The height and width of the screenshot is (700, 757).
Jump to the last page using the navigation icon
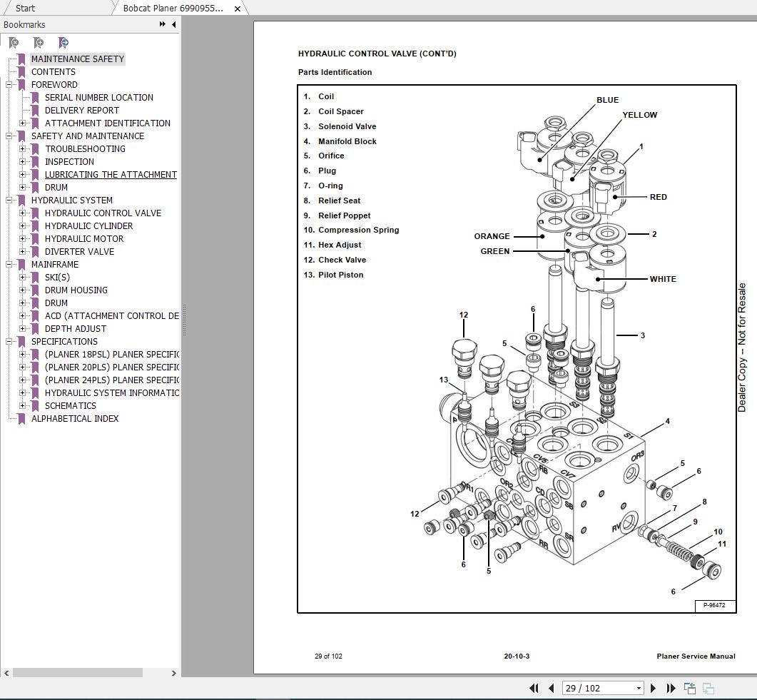(x=671, y=688)
